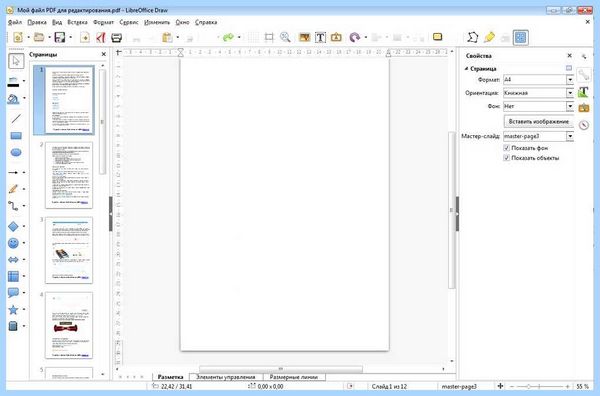Choose the smiley Symbol Shapes tool
Image resolution: width=600 pixels, height=396 pixels.
[13, 243]
